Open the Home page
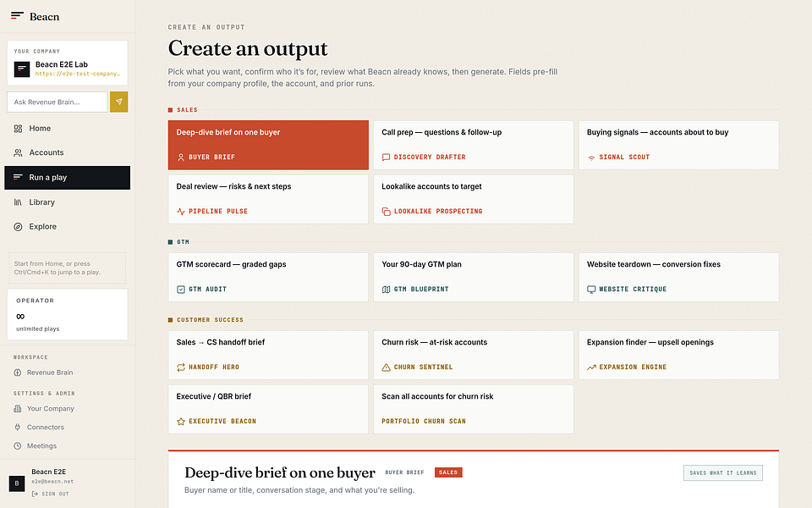The width and height of the screenshot is (812, 508). pos(68,129)
